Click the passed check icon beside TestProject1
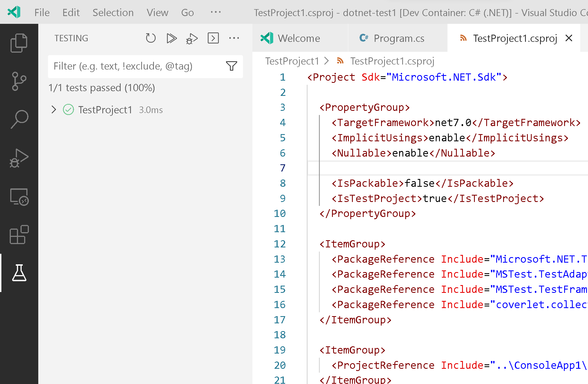 69,109
